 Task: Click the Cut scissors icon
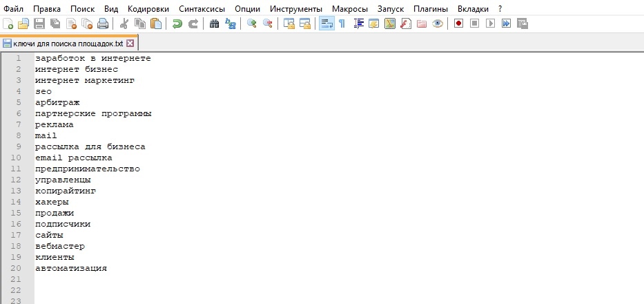(x=124, y=23)
